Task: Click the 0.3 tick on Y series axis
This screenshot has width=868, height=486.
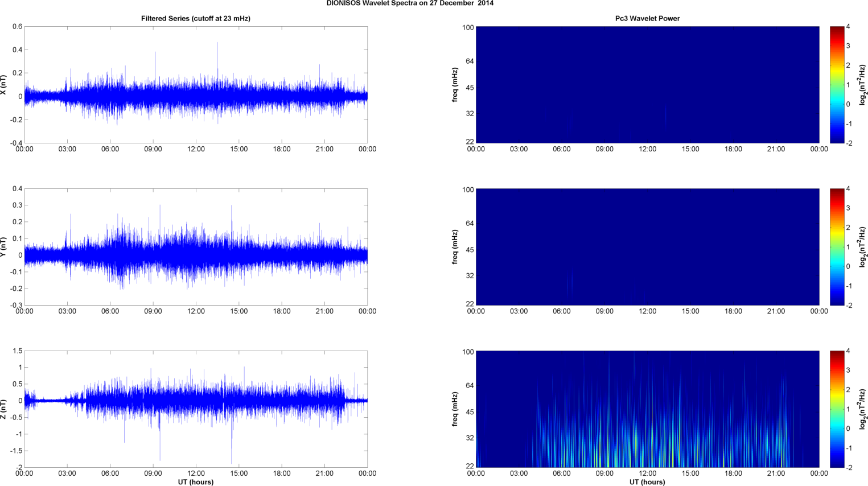Action: click(17, 205)
